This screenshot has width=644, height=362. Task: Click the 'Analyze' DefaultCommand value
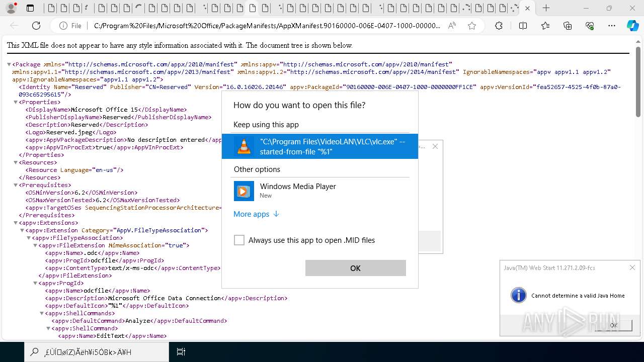point(138,321)
